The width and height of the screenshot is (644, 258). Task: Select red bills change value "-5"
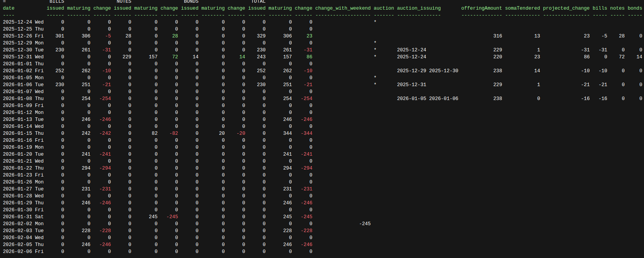(x=108, y=36)
